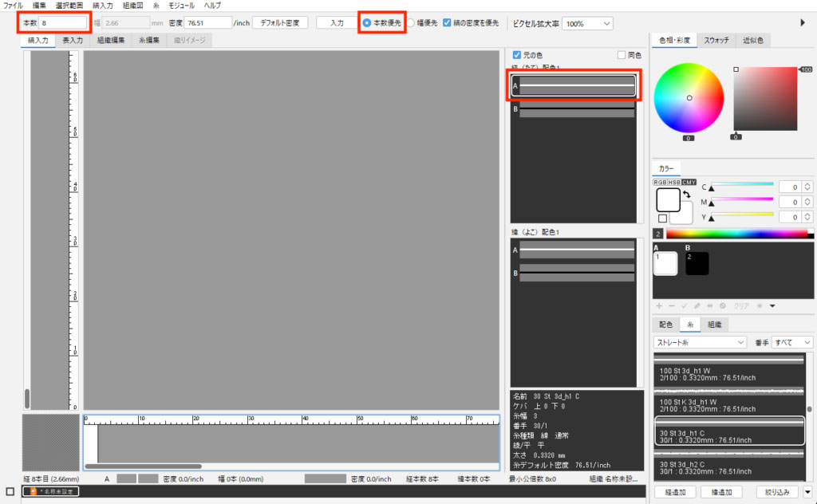
Task: Select the RGB color mode icon
Action: click(660, 182)
